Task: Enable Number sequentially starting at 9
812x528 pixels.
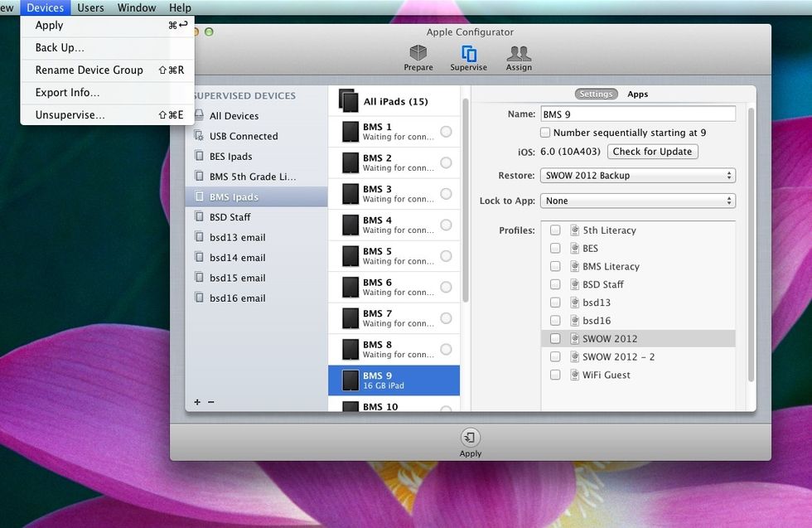Action: [x=545, y=133]
